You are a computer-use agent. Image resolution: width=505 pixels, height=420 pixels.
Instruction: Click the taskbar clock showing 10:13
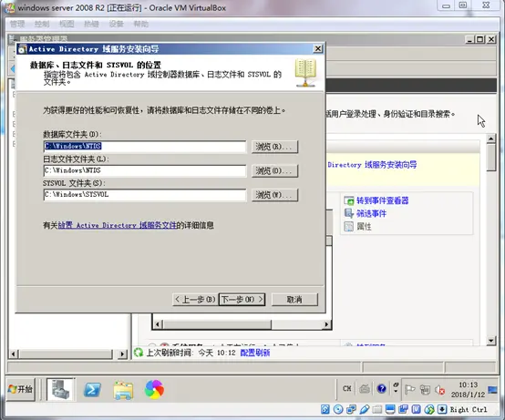(468, 389)
